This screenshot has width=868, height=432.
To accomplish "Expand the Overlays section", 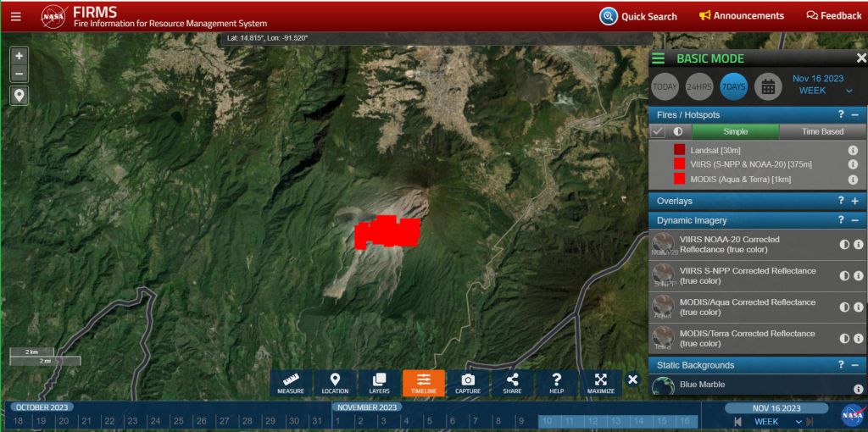I will point(854,202).
